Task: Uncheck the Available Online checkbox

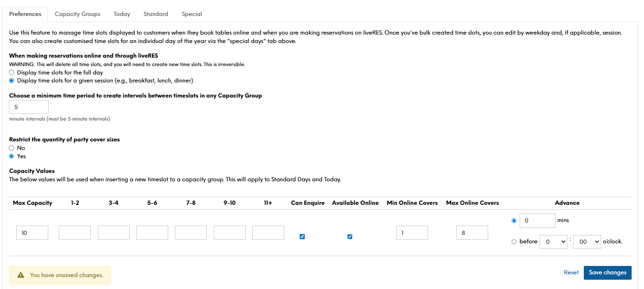Action: (350, 237)
